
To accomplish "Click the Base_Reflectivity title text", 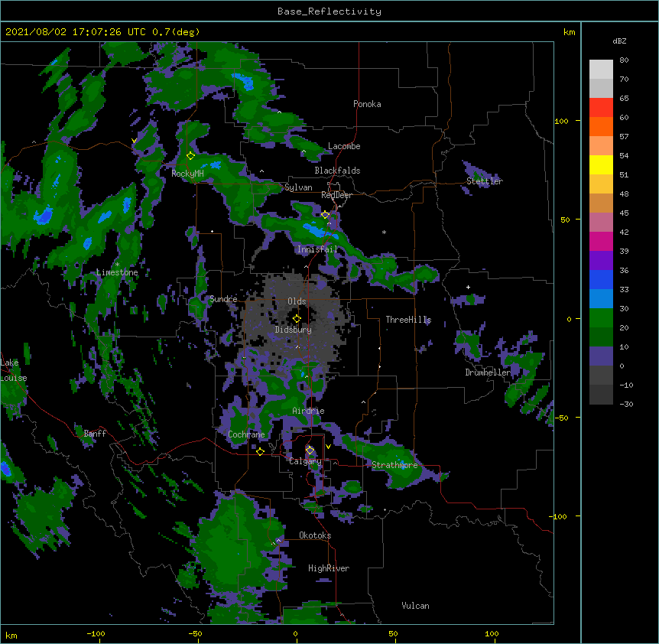I will tap(329, 11).
